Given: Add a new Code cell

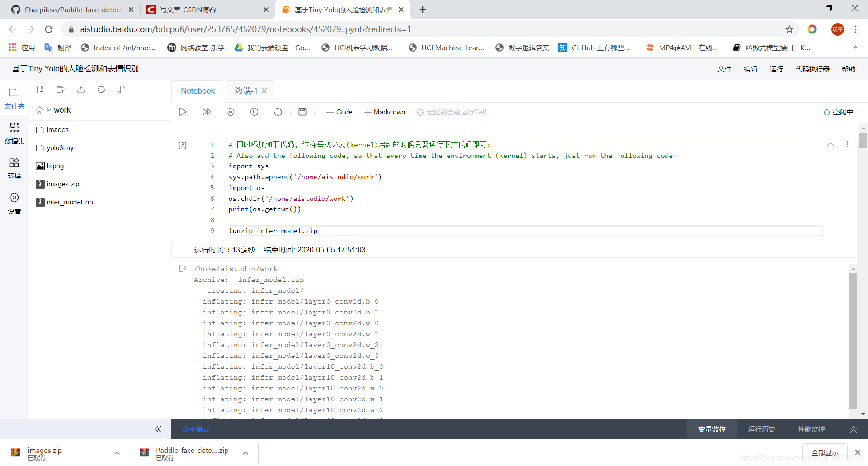Looking at the screenshot, I should (339, 112).
